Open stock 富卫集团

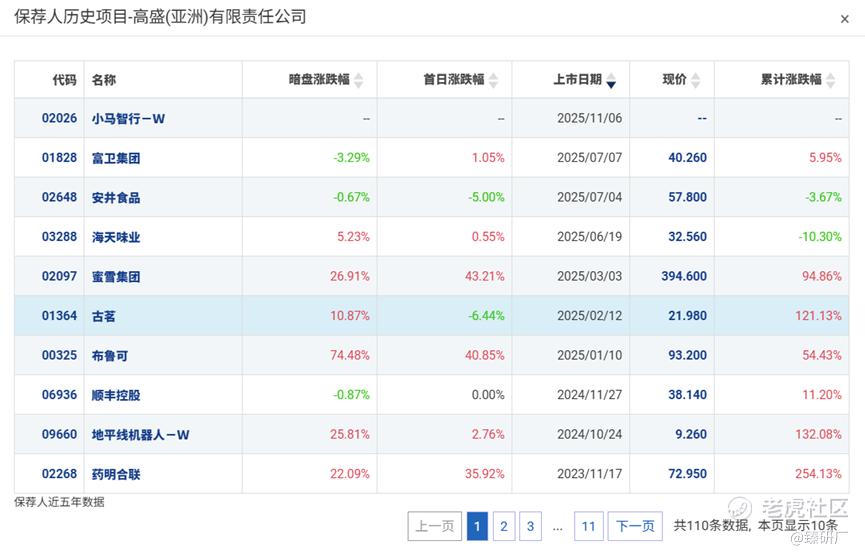pyautogui.click(x=116, y=158)
